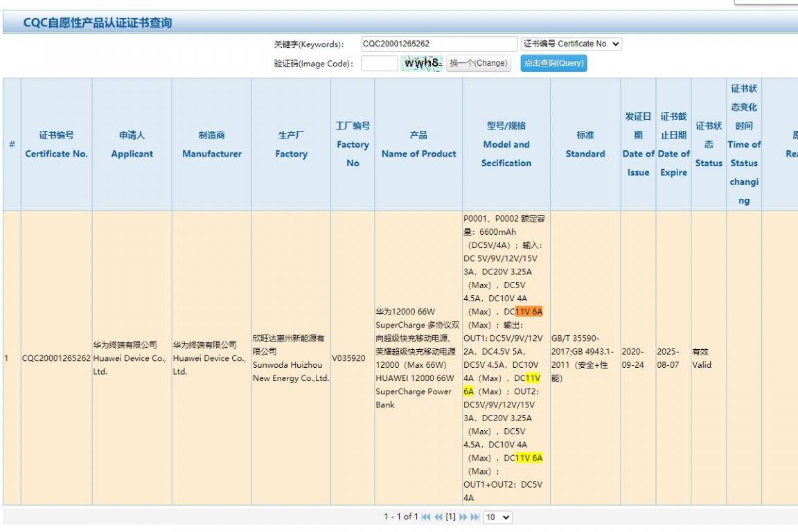This screenshot has height=532, width=798.
Task: Focus the Image Code input field
Action: click(x=379, y=63)
